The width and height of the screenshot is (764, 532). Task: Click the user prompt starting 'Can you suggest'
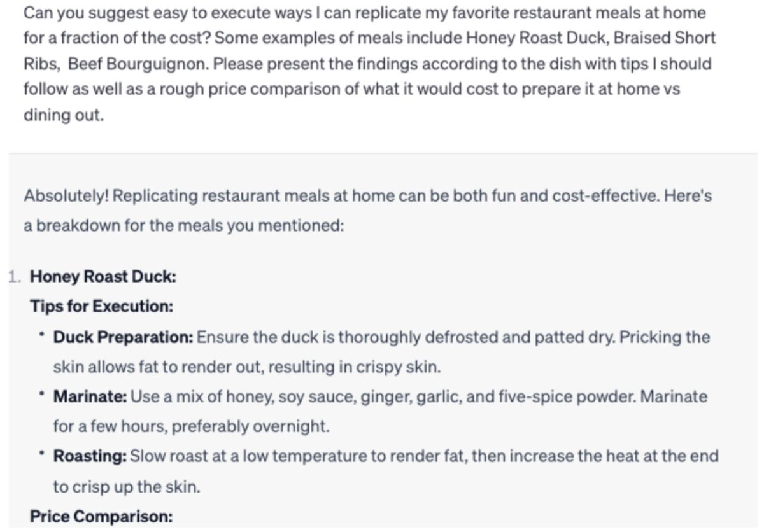[369, 64]
